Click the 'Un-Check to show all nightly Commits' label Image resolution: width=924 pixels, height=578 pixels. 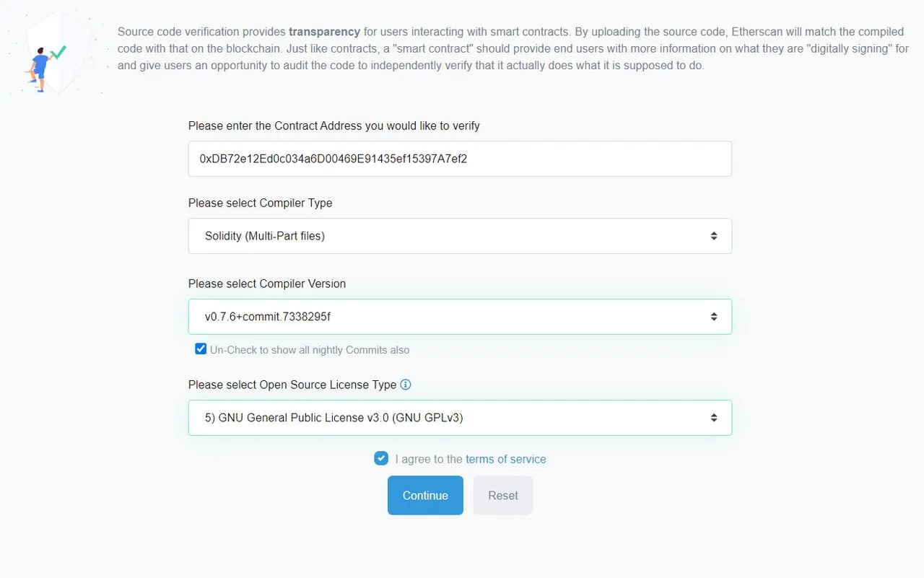tap(310, 350)
